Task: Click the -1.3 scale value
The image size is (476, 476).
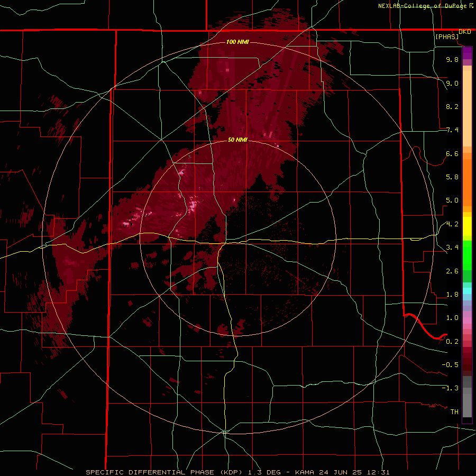Action: coord(450,388)
